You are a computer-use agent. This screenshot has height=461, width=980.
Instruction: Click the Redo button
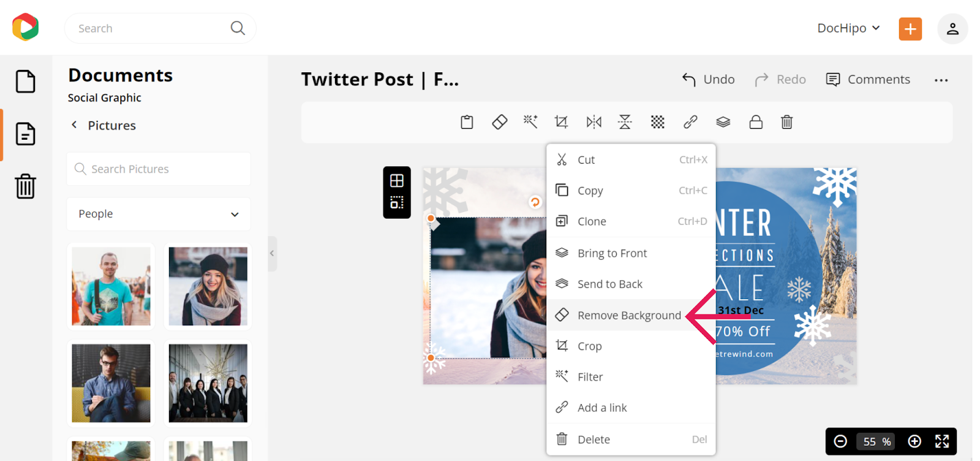pos(780,80)
